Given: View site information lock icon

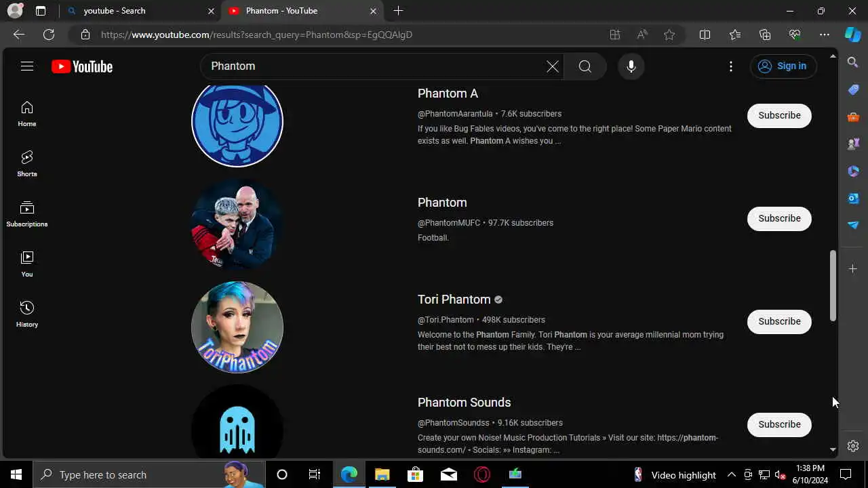Looking at the screenshot, I should tap(85, 35).
